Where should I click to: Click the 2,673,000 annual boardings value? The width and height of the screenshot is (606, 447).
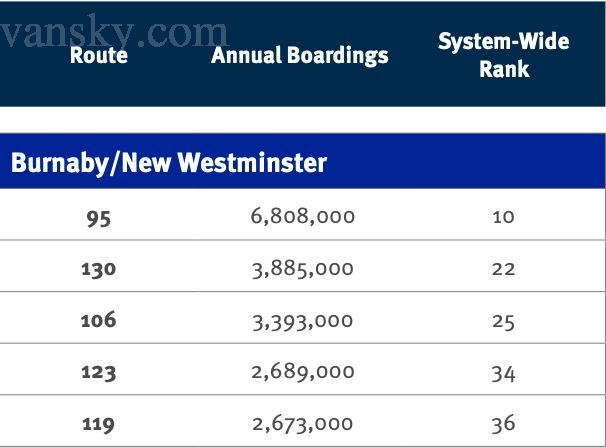(302, 424)
